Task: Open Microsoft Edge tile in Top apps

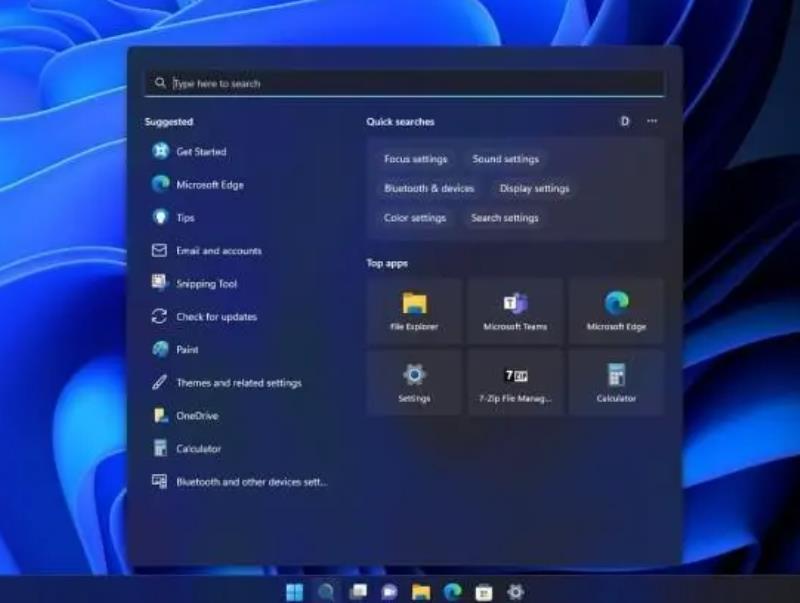Action: 616,311
